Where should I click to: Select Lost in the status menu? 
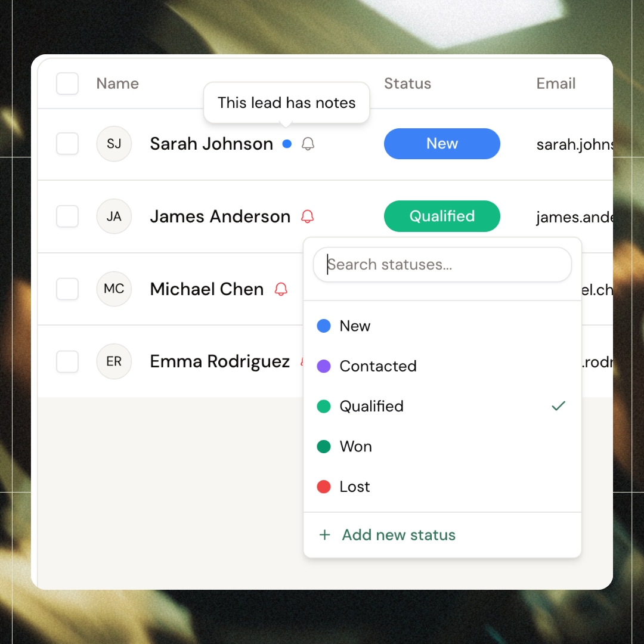click(x=355, y=487)
